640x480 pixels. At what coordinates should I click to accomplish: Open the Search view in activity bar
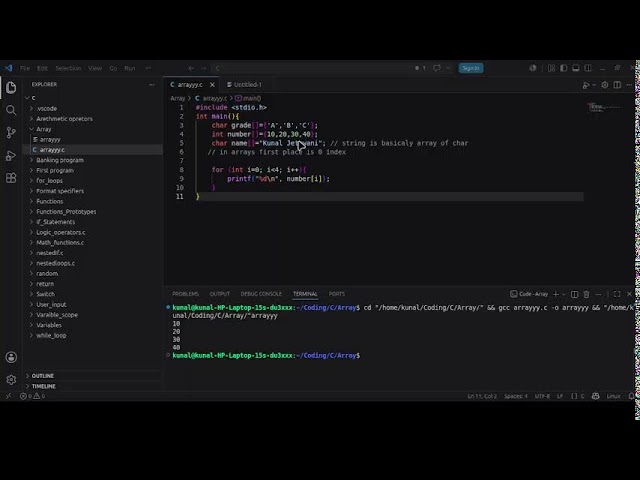pos(11,110)
